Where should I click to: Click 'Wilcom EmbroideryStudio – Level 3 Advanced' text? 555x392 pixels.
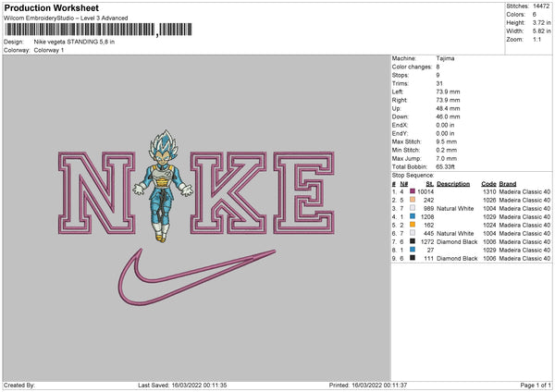click(66, 18)
